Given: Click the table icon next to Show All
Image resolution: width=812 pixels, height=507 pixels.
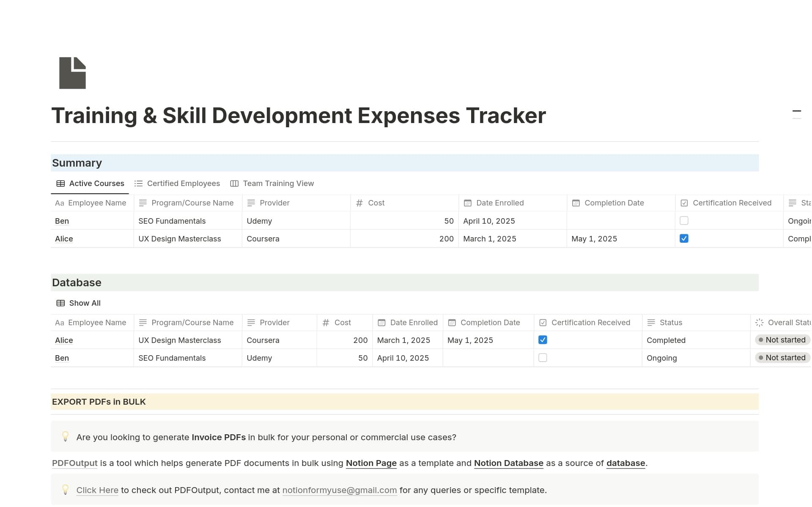Looking at the screenshot, I should [60, 303].
